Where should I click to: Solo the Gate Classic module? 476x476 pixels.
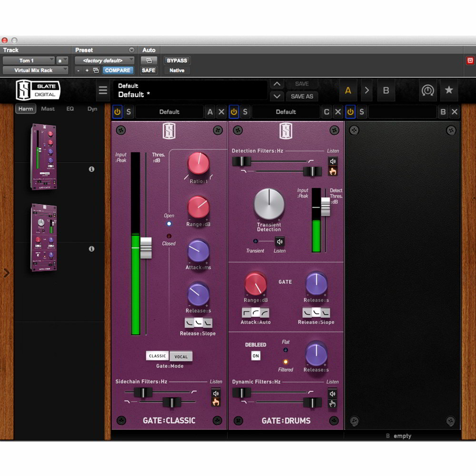pos(129,112)
